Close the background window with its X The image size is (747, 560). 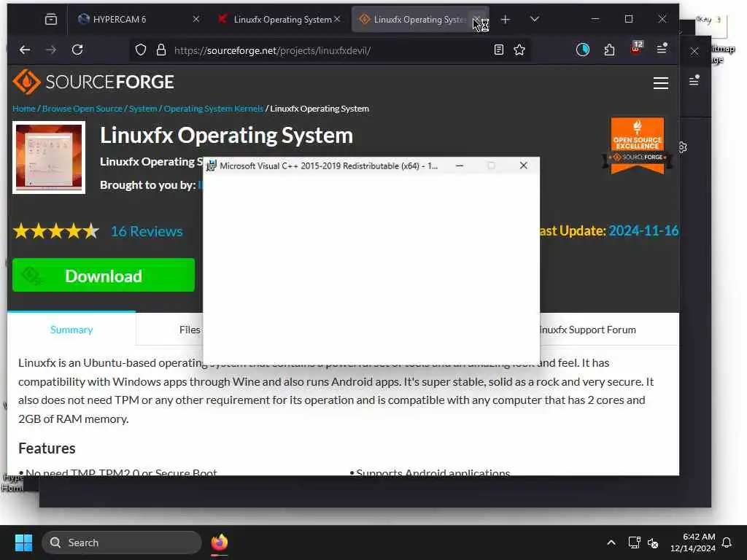[694, 51]
